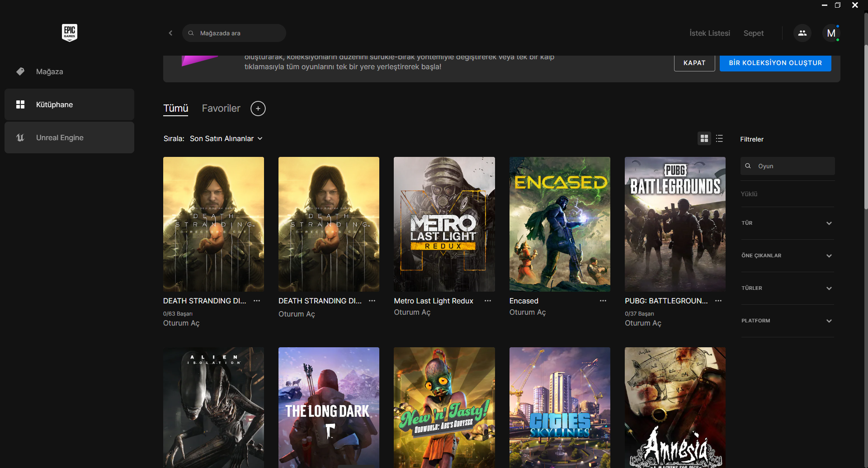
Task: Click the 0/63 Başarı achievements text
Action: pyautogui.click(x=178, y=314)
